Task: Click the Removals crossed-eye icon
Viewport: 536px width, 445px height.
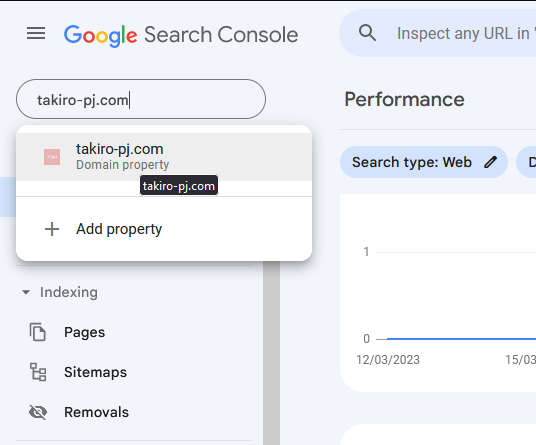Action: pos(38,412)
